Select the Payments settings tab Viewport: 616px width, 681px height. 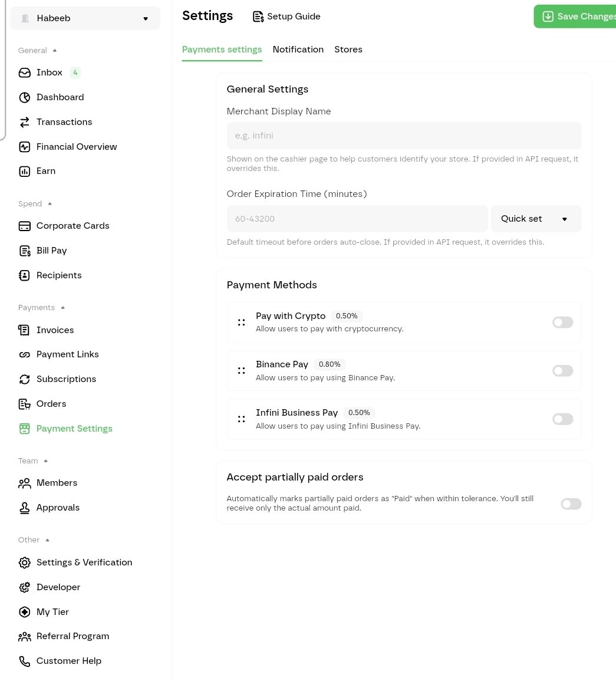[x=222, y=50]
